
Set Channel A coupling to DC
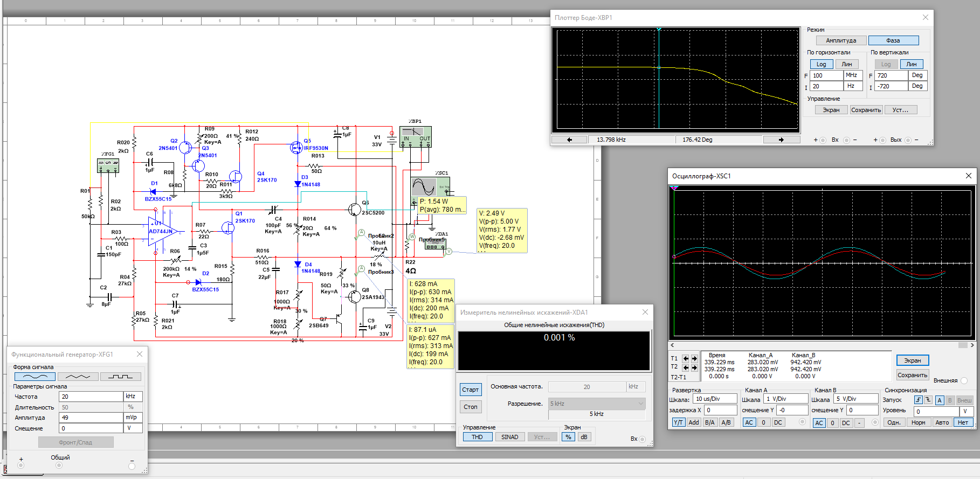pos(778,422)
